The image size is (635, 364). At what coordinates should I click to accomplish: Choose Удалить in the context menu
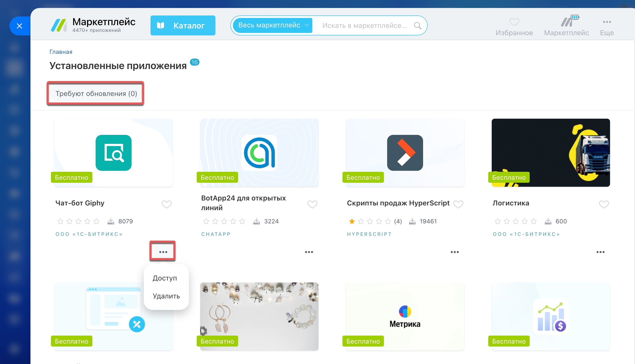click(166, 296)
